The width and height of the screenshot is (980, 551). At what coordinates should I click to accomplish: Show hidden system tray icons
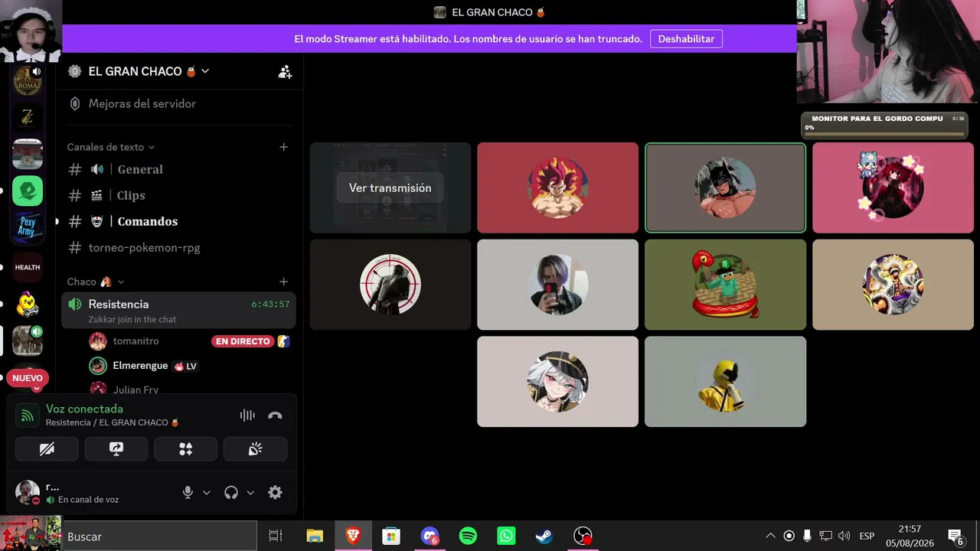tap(770, 536)
